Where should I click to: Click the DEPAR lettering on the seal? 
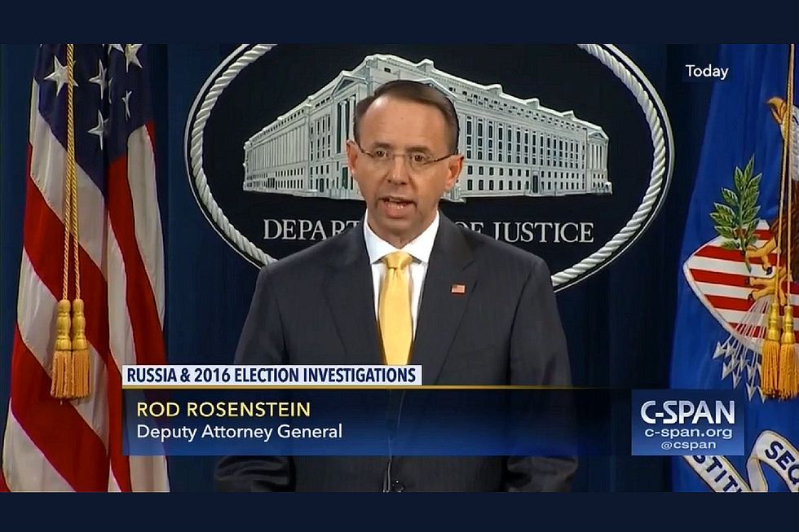point(305,230)
